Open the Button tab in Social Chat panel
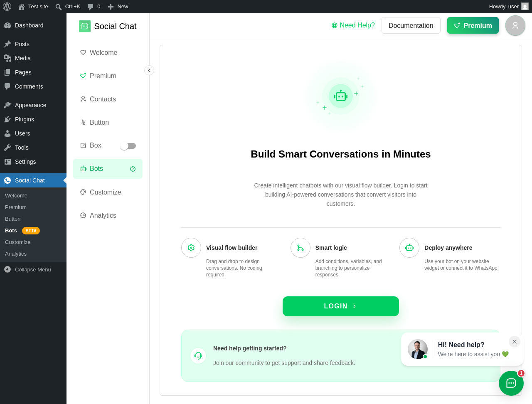532x404 pixels. click(108, 122)
